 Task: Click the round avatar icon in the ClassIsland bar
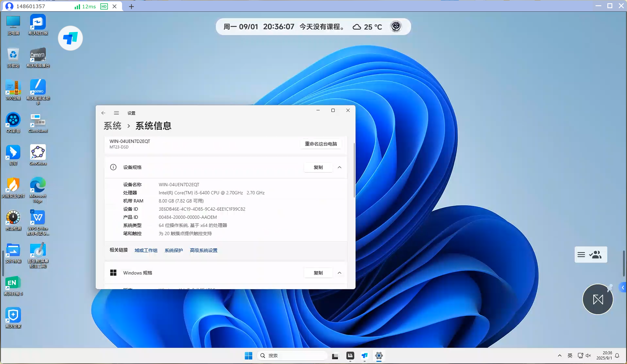pyautogui.click(x=396, y=26)
